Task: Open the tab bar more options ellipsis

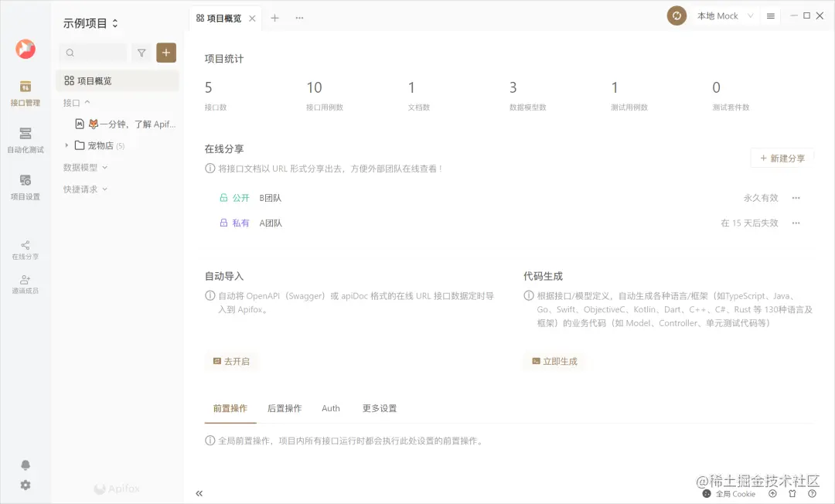Action: coord(299,18)
